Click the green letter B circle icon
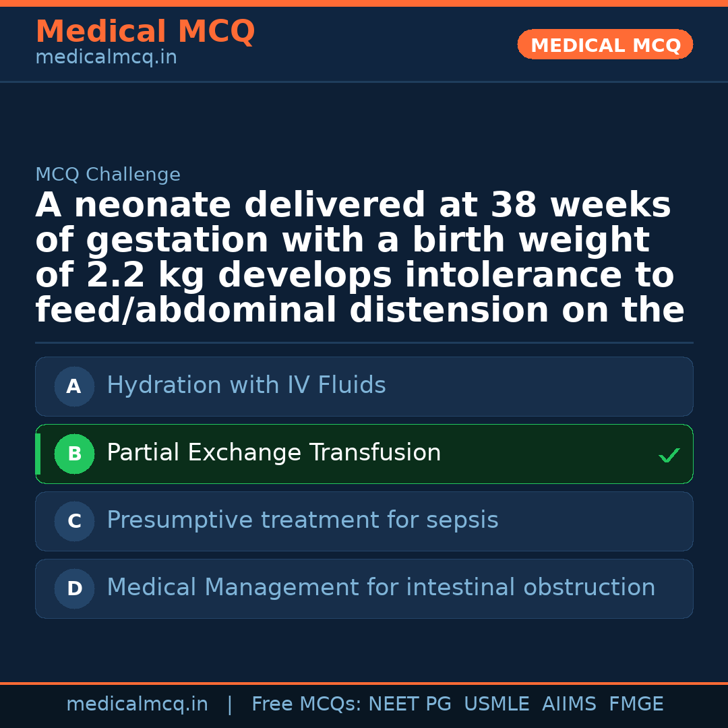This screenshot has width=728, height=728. [x=74, y=454]
